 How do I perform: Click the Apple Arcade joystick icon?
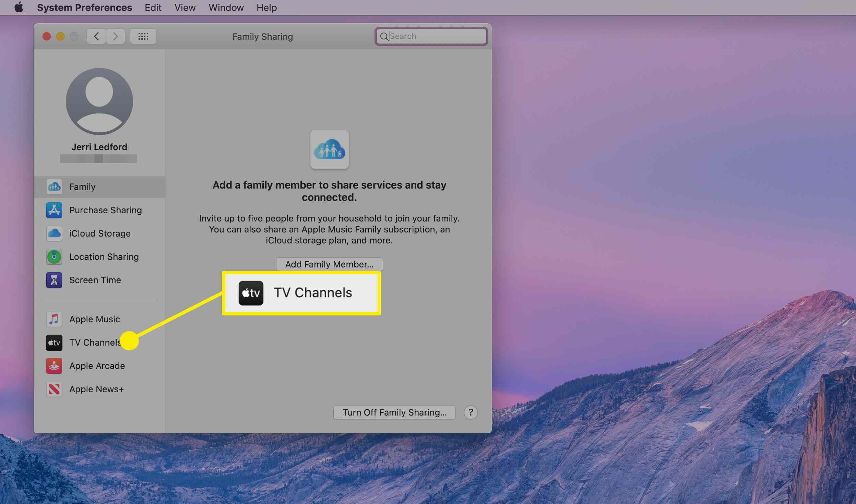[x=54, y=366]
